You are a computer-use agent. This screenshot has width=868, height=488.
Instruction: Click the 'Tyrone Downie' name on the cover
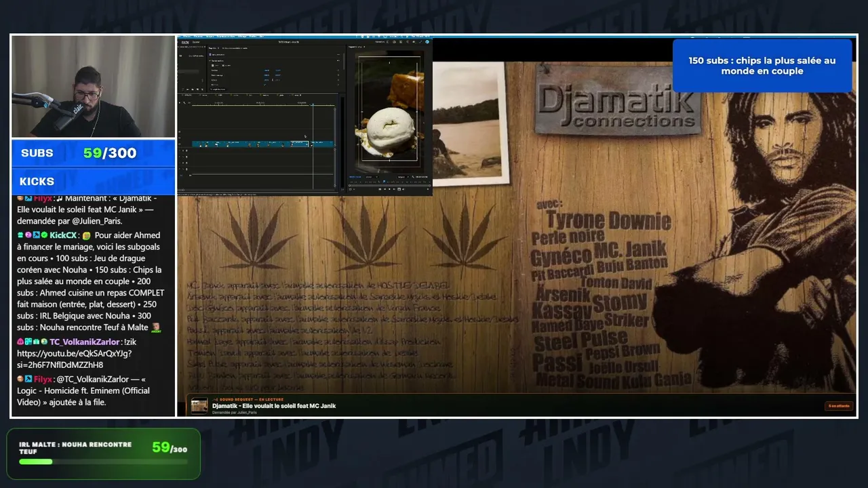pos(608,220)
